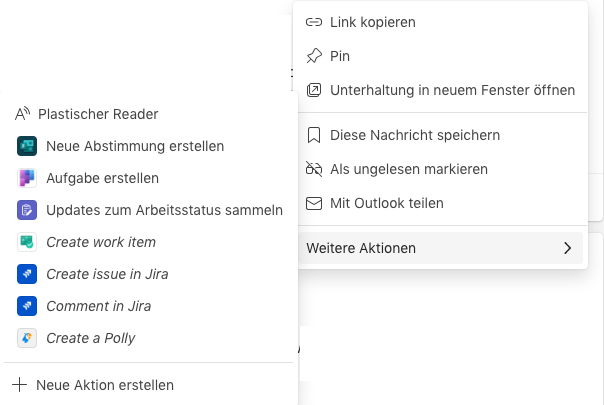Click the Neue Abstimmung erstellen poll icon
This screenshot has width=604, height=405.
pyautogui.click(x=27, y=146)
